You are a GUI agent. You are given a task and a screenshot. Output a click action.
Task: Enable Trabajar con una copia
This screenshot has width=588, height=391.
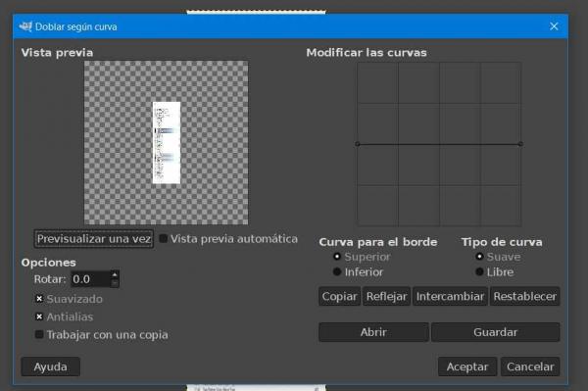pos(39,334)
